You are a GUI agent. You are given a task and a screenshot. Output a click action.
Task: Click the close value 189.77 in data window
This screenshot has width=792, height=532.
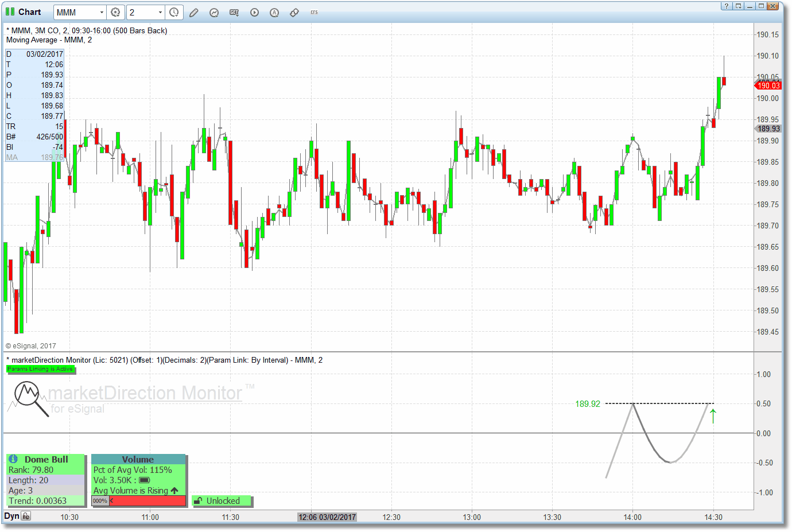[x=52, y=116]
